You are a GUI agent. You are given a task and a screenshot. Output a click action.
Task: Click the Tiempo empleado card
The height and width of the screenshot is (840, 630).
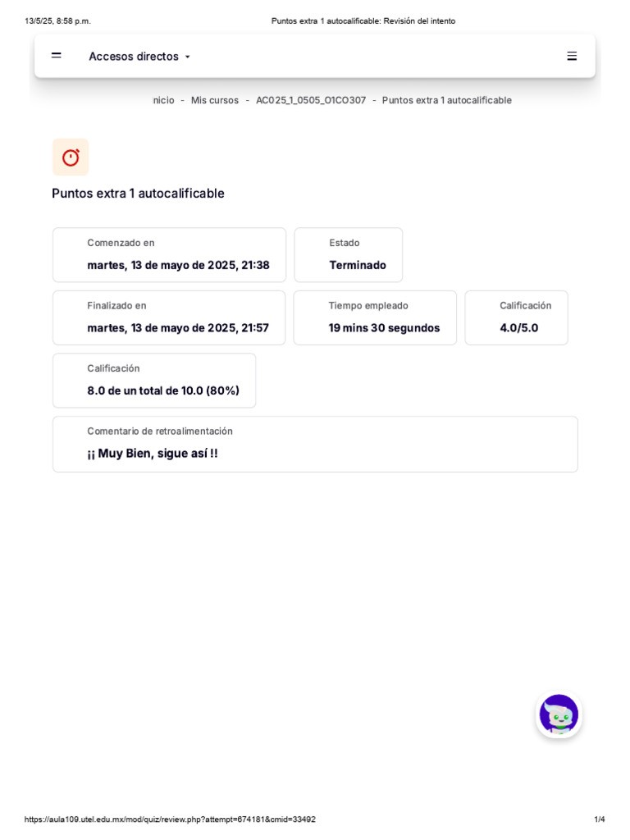coord(375,317)
